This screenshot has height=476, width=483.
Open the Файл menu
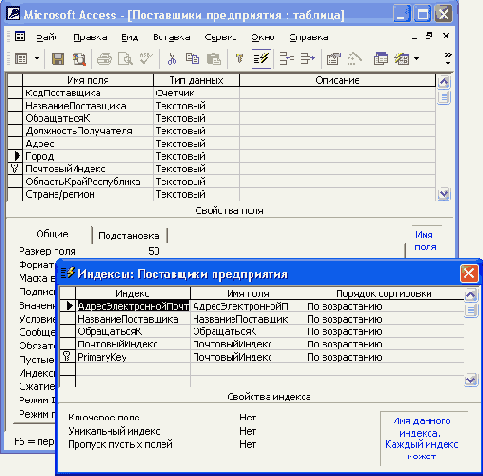(x=46, y=37)
